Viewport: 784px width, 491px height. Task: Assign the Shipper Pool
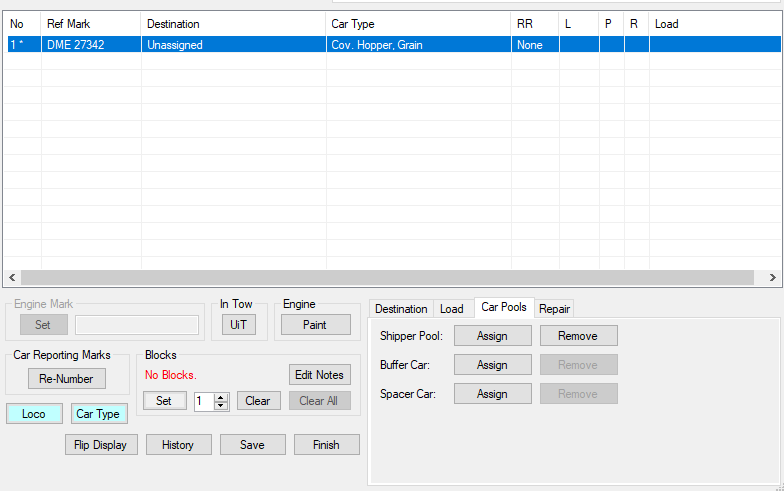492,336
